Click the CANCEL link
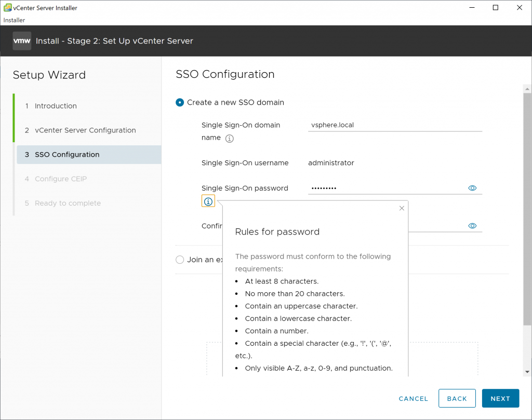This screenshot has width=532, height=420. [x=413, y=399]
